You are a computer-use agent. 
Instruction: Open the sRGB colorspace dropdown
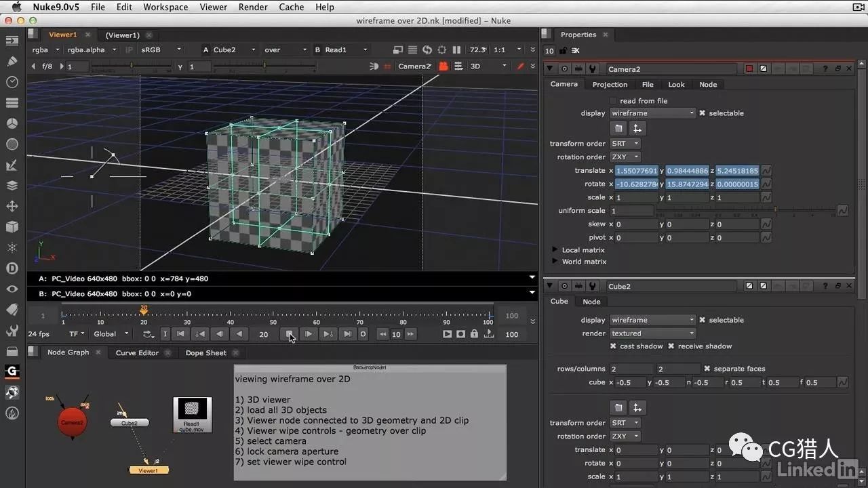point(161,49)
